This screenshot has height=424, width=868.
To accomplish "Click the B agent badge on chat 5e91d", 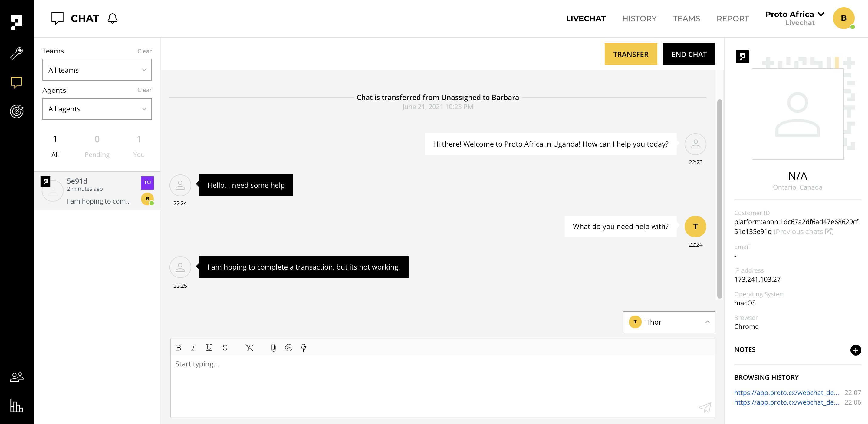I will (x=147, y=199).
